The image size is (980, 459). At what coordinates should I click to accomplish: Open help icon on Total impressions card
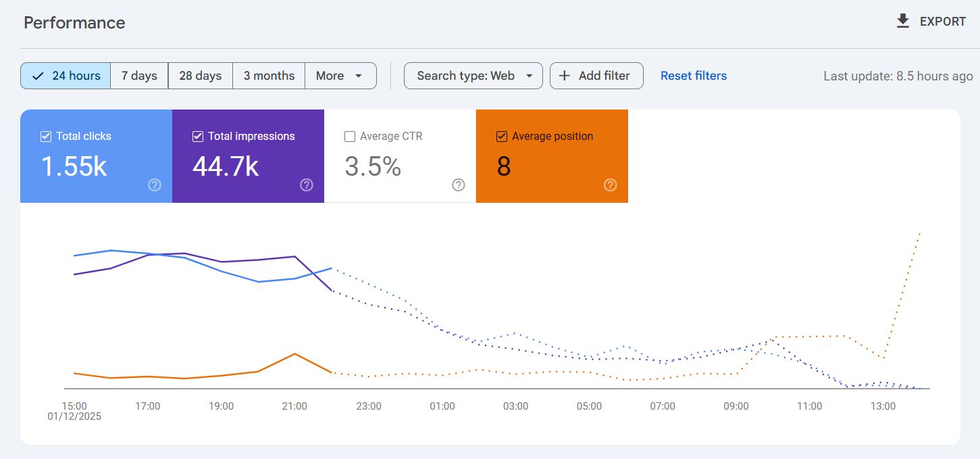point(307,185)
